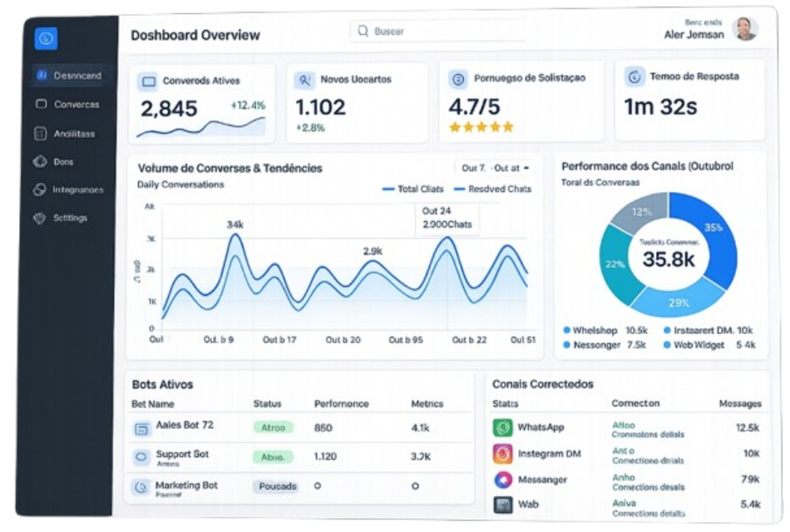Open Messanger connection details link
Viewport: 790px width, 532px height.
[x=649, y=487]
